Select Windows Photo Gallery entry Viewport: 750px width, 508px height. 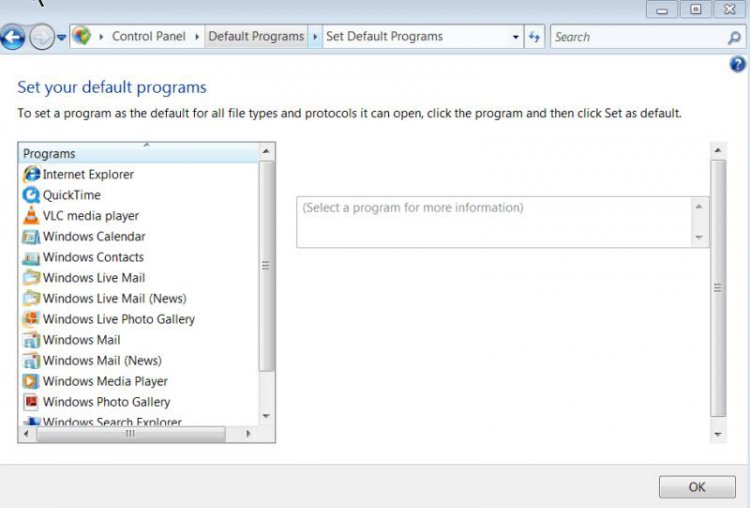click(x=107, y=402)
